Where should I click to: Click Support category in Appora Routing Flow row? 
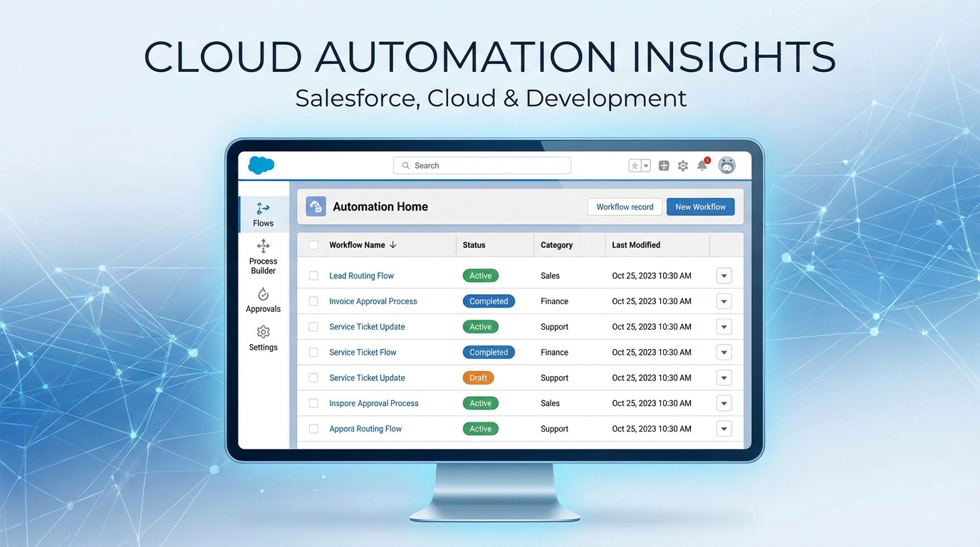point(554,429)
